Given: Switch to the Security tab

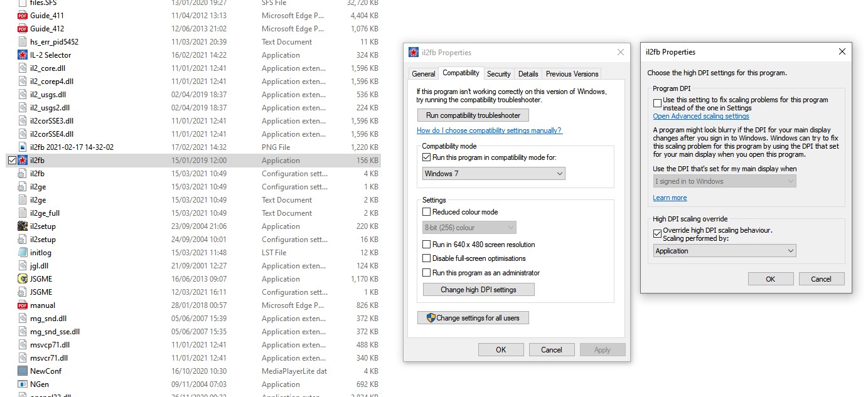Looking at the screenshot, I should [499, 74].
